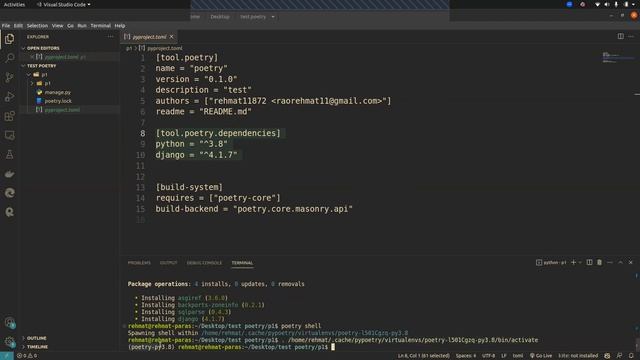
Task: Open the View menu
Action: (57, 26)
